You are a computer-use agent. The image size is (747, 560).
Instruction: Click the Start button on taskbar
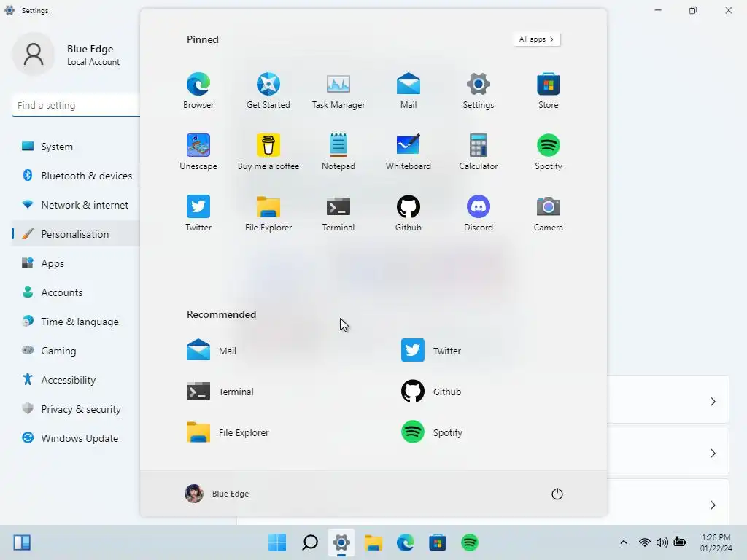click(x=276, y=542)
